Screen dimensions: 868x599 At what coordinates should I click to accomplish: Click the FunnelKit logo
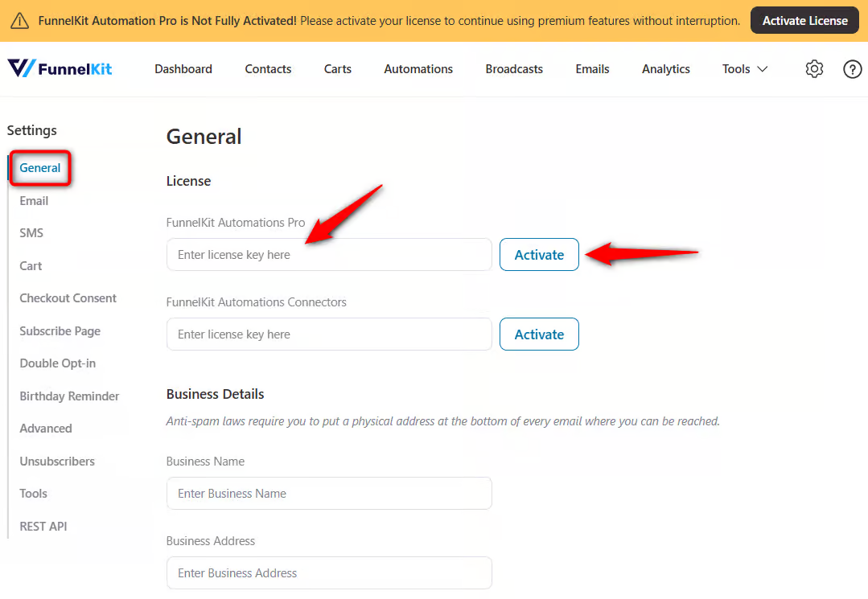pyautogui.click(x=60, y=68)
